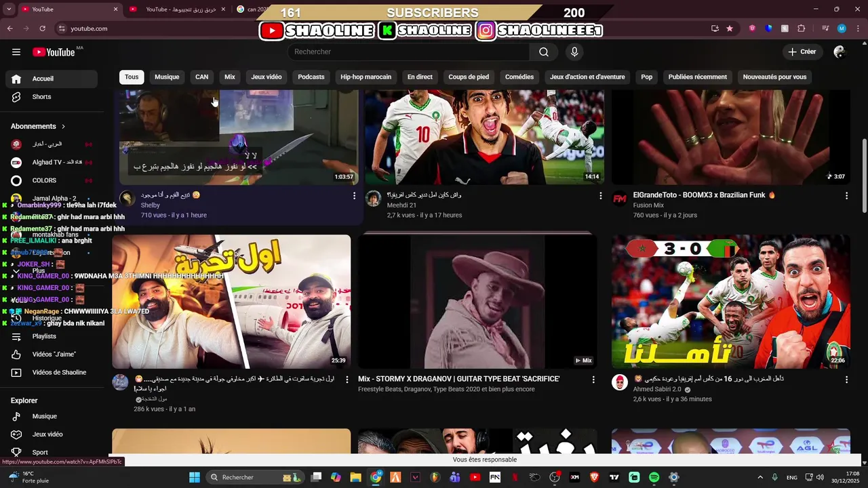Open Ahmed Sabiri 2.0 channel link
868x488 pixels.
point(657,390)
